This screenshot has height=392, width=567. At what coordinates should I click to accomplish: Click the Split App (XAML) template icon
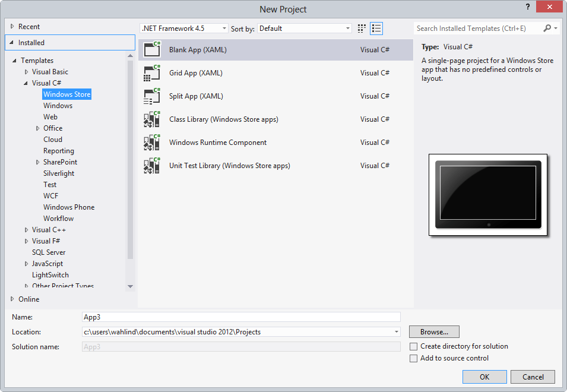pyautogui.click(x=152, y=96)
